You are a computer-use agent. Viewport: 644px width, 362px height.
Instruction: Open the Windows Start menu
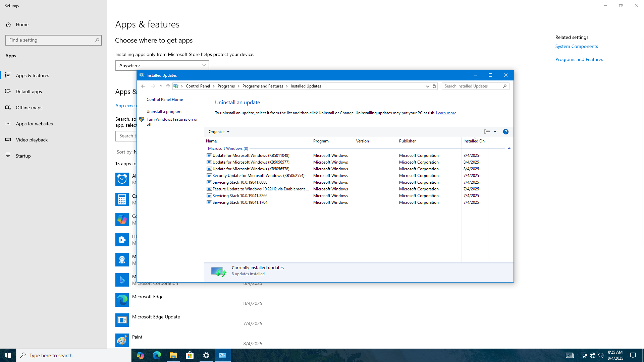8,355
